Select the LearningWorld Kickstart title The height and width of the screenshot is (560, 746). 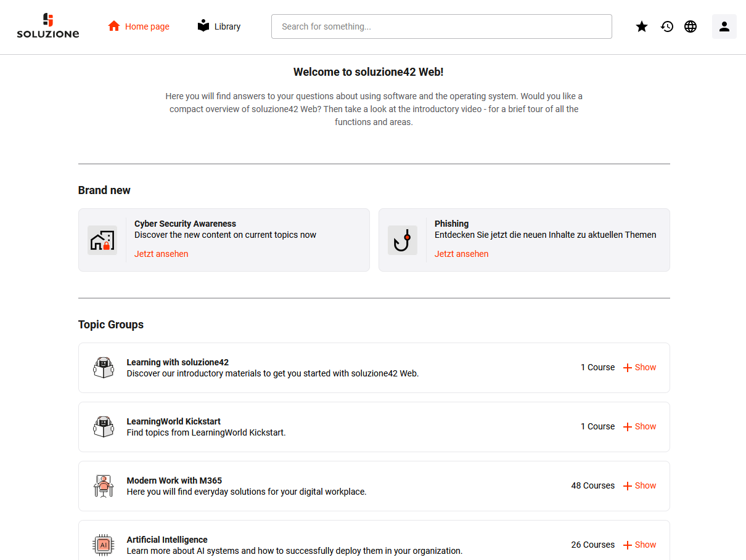point(174,421)
